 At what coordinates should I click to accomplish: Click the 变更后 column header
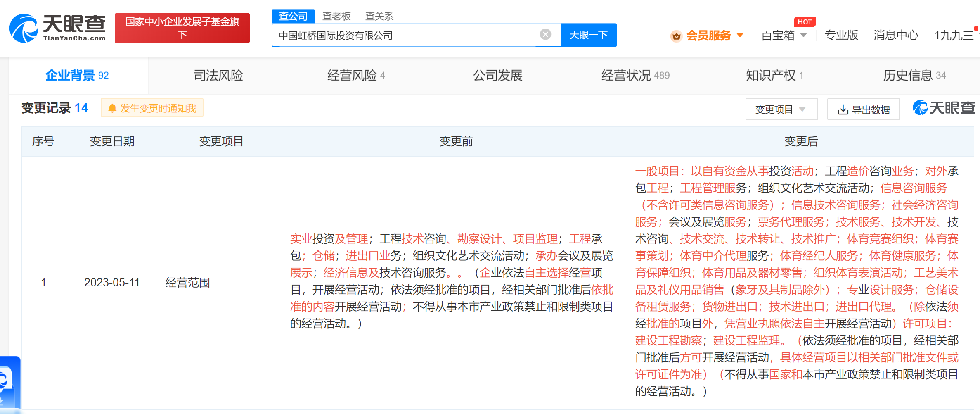pyautogui.click(x=801, y=141)
